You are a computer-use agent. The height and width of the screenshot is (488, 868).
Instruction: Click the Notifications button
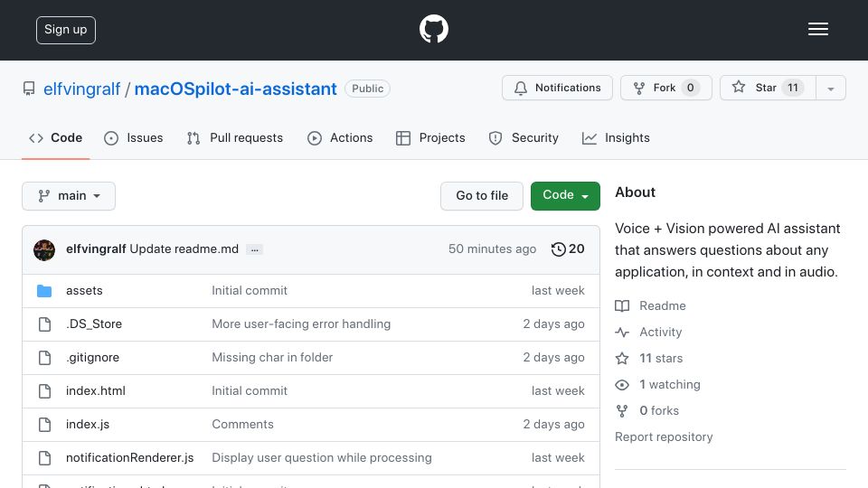pos(558,88)
